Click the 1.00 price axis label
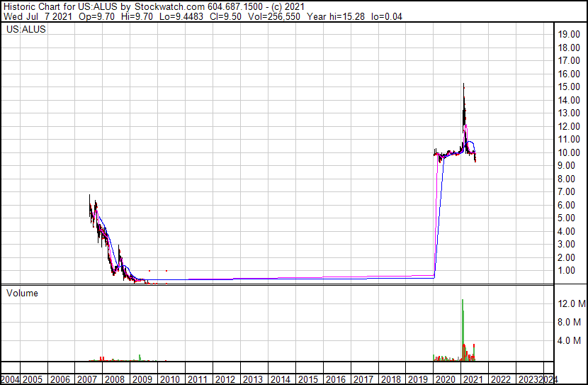 [x=571, y=271]
